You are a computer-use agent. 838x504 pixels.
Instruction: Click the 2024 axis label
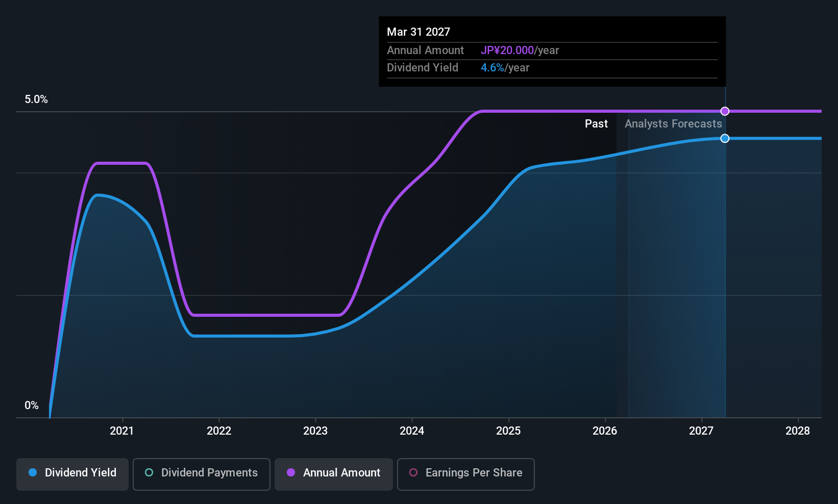pyautogui.click(x=412, y=431)
